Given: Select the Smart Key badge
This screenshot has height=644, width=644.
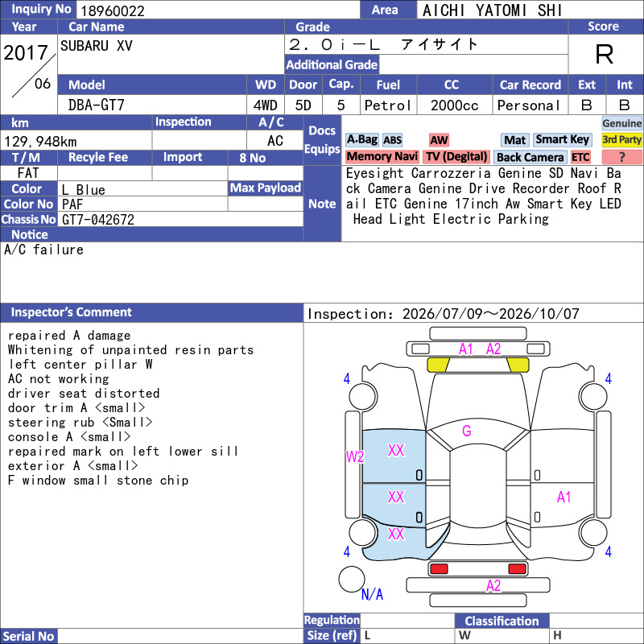Looking at the screenshot, I should tap(562, 139).
